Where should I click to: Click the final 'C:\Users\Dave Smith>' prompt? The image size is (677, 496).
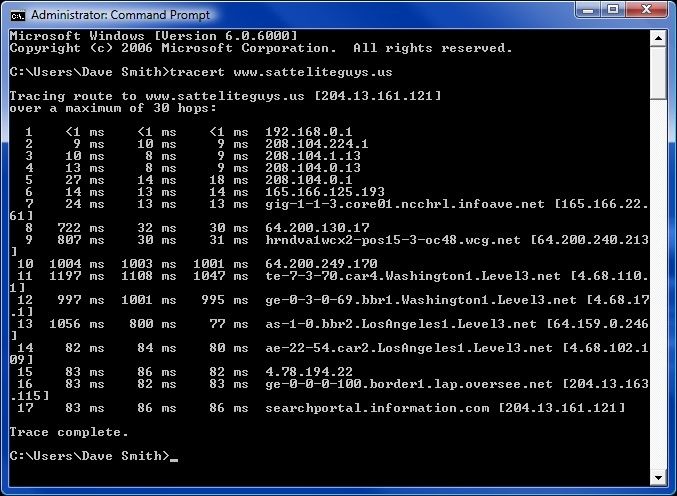(x=89, y=456)
